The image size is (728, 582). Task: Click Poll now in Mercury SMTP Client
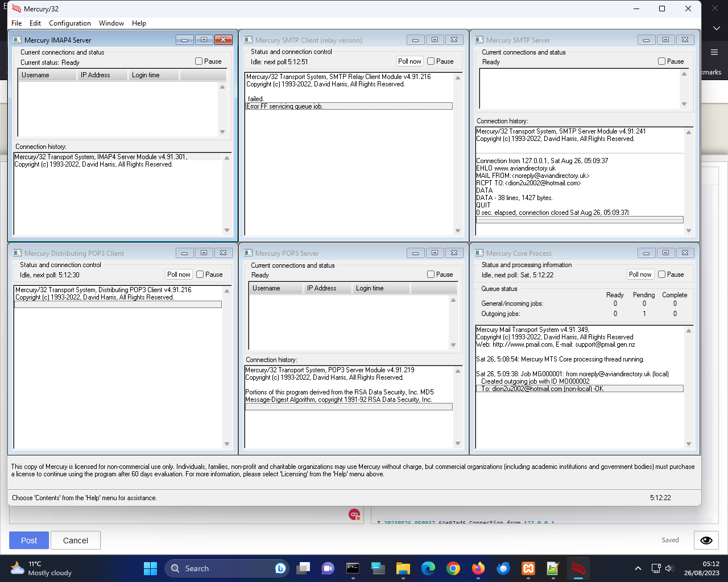click(409, 61)
